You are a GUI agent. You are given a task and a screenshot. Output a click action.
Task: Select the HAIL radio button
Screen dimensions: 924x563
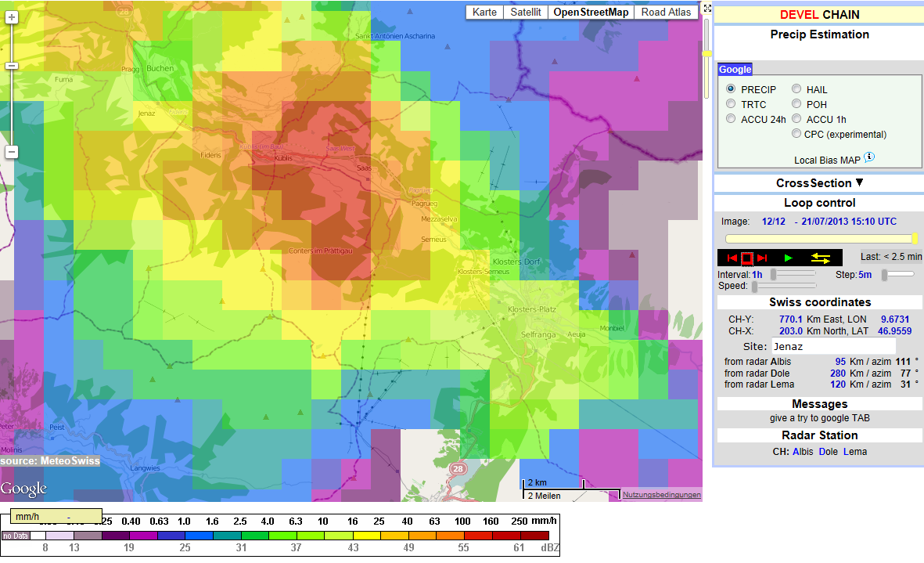point(796,89)
